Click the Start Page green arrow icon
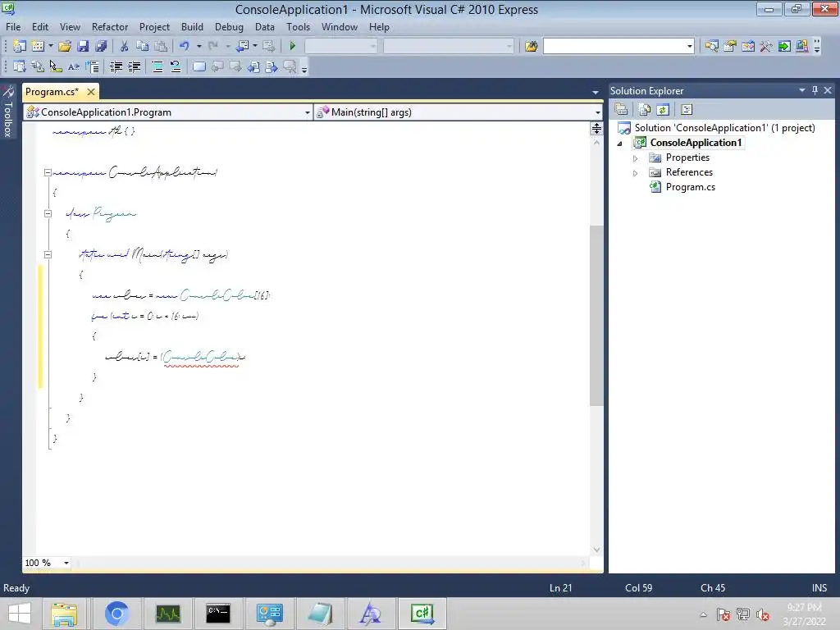840x630 pixels. coord(784,46)
